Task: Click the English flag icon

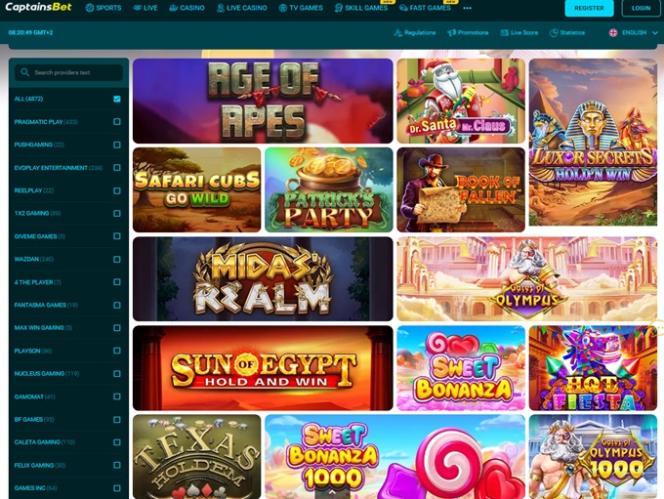Action: click(613, 33)
